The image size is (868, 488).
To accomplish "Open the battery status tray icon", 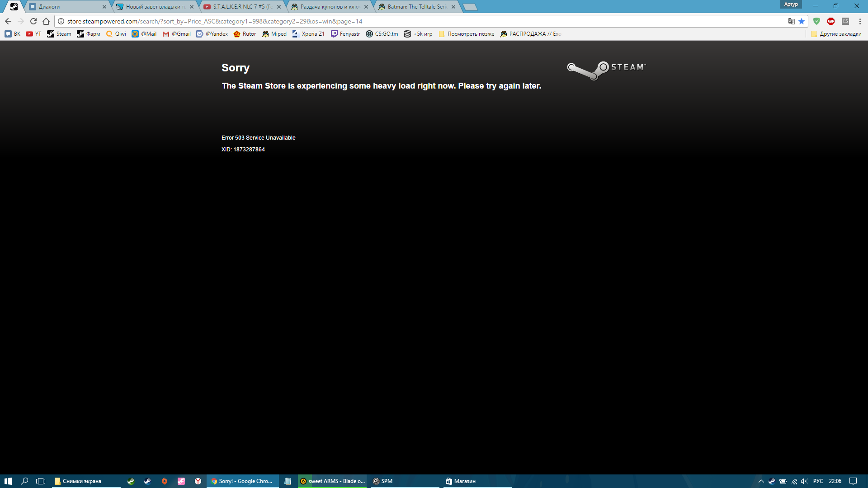I will click(x=783, y=481).
